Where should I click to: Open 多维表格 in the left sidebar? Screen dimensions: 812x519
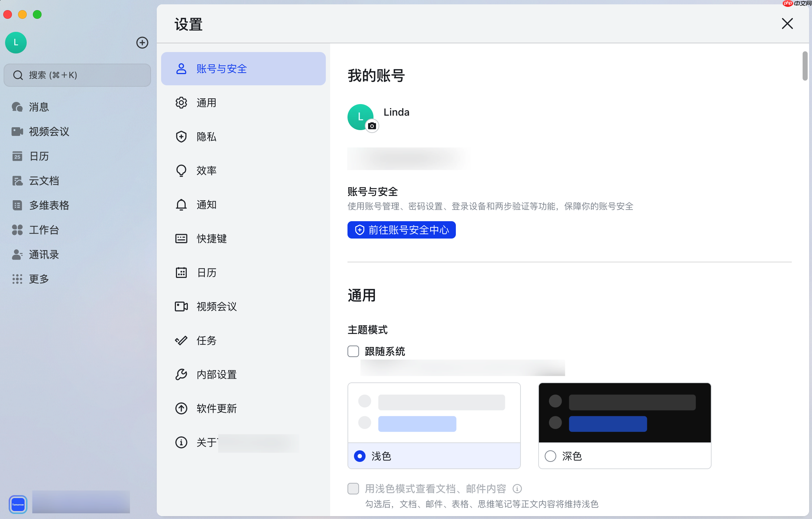tap(49, 205)
